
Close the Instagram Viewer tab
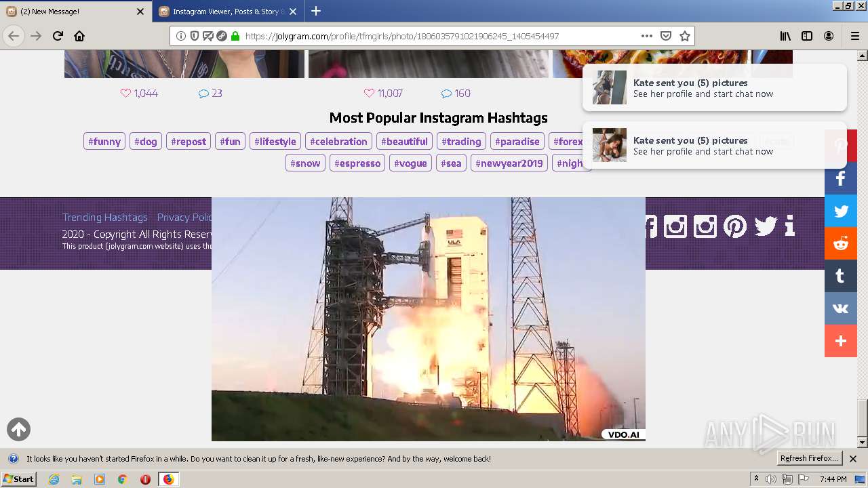(x=293, y=12)
